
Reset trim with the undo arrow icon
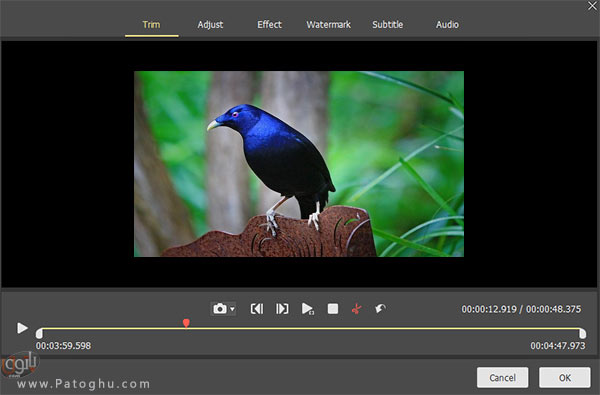click(380, 308)
